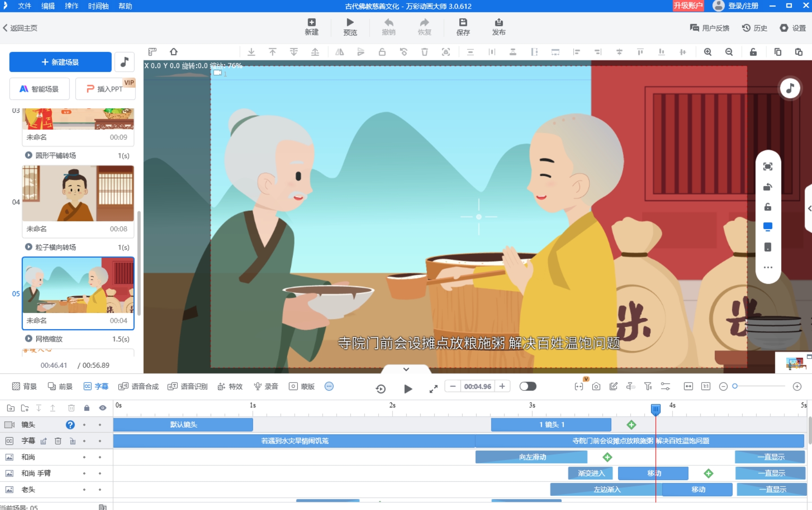Toggle timeline layers visibility eye icon
The height and width of the screenshot is (510, 812).
[103, 408]
